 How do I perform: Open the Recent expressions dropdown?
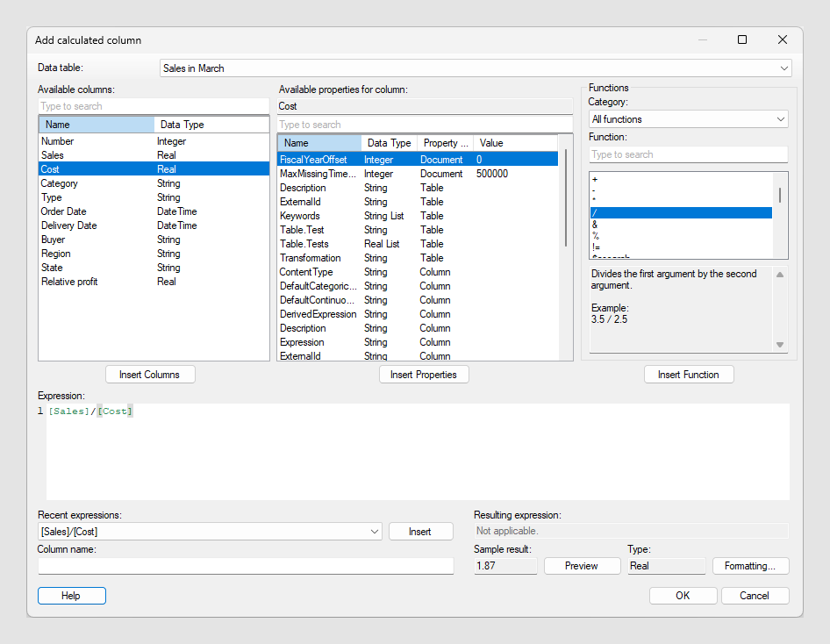tap(211, 532)
